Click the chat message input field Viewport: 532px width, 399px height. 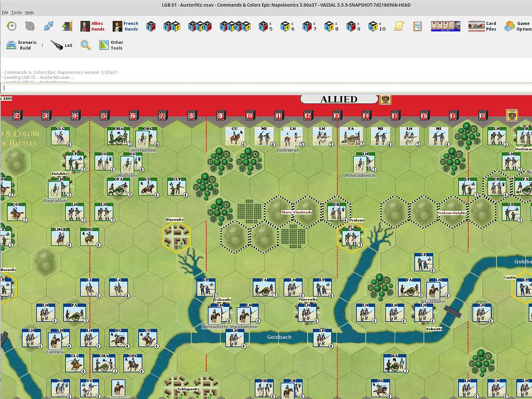pos(174,87)
